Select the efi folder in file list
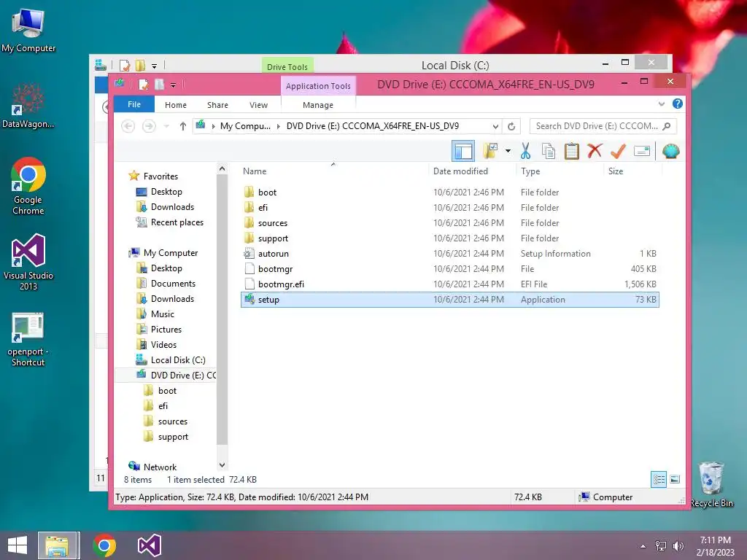This screenshot has height=560, width=747. click(x=450, y=208)
